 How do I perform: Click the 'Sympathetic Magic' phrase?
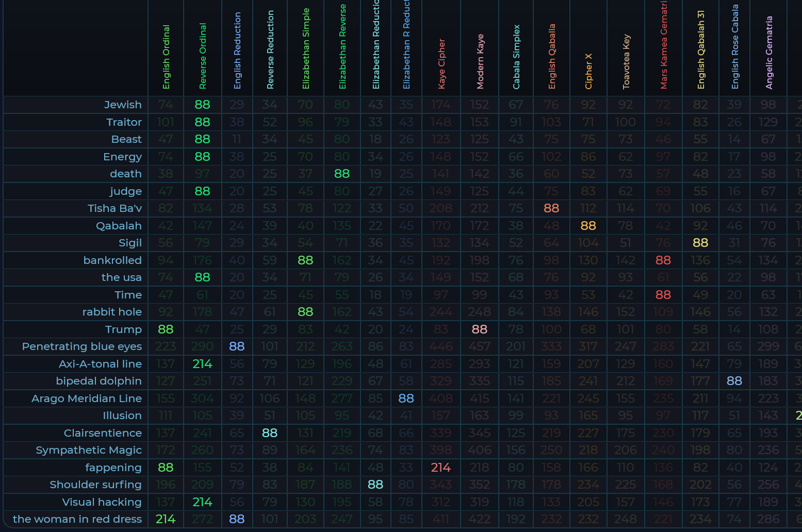pyautogui.click(x=88, y=450)
